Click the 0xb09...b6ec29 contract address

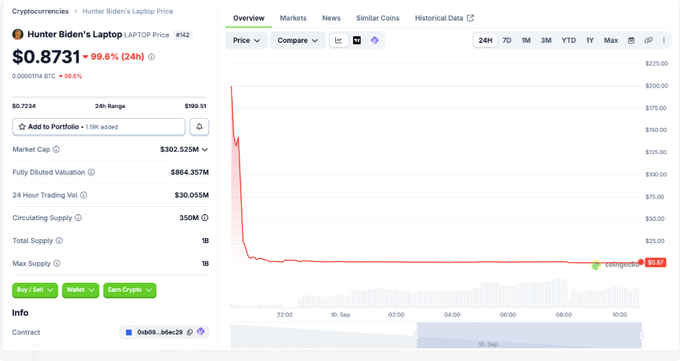click(160, 332)
